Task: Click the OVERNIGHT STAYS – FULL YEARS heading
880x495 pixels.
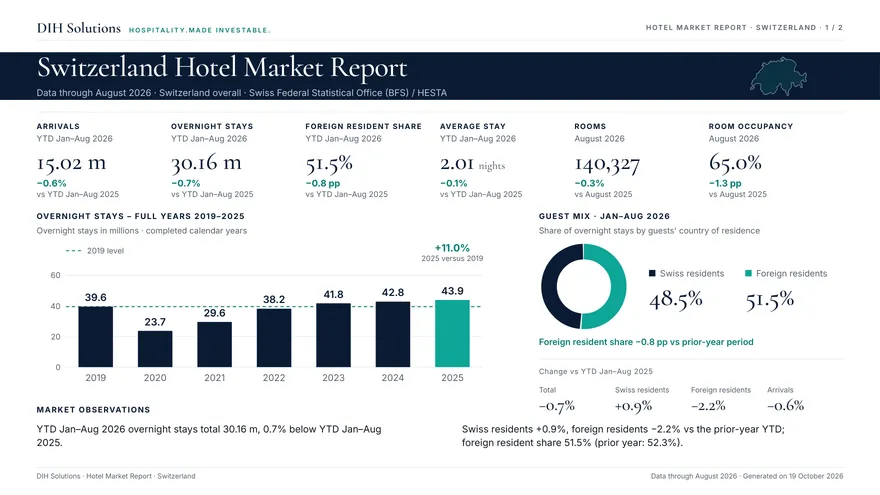Action: tap(140, 216)
